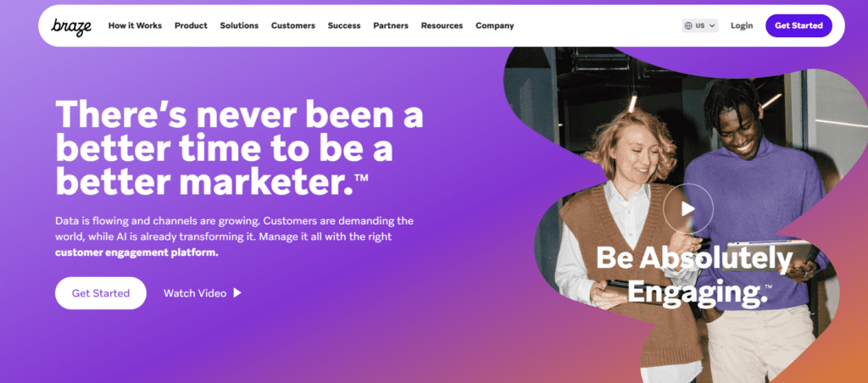
Task: Play the video with the circular play button
Action: 687,208
